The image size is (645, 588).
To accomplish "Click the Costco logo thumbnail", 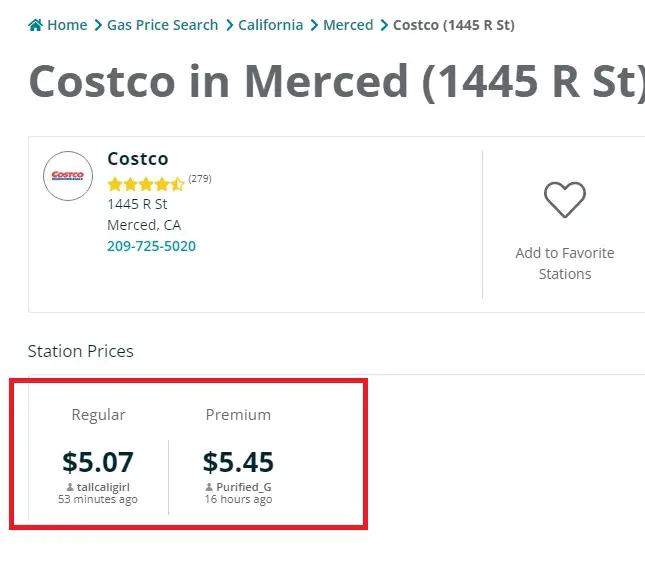I will coord(68,176).
